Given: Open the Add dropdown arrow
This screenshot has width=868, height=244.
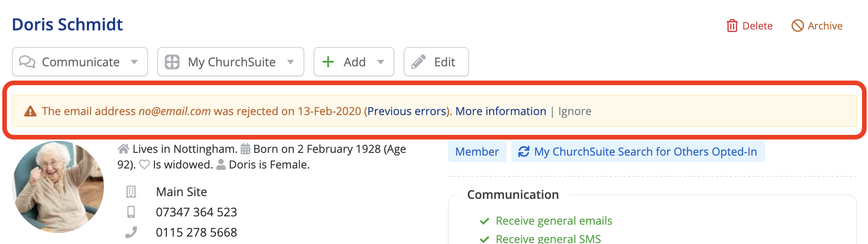Looking at the screenshot, I should pos(381,62).
